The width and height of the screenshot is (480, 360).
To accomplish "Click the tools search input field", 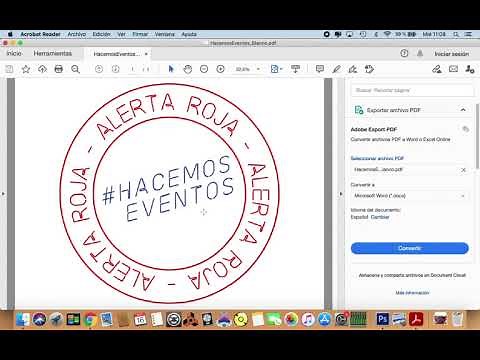I will tap(412, 90).
